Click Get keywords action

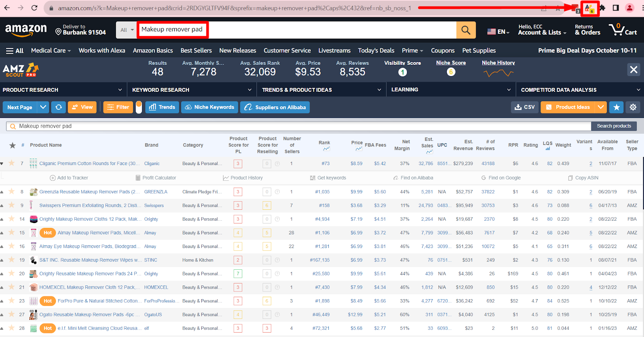(x=328, y=178)
